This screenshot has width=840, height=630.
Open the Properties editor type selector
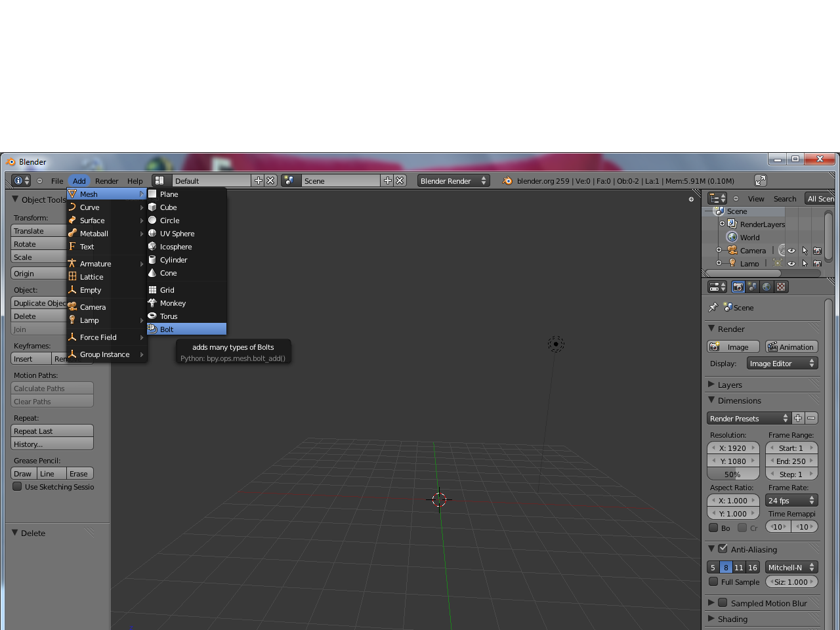tap(717, 287)
